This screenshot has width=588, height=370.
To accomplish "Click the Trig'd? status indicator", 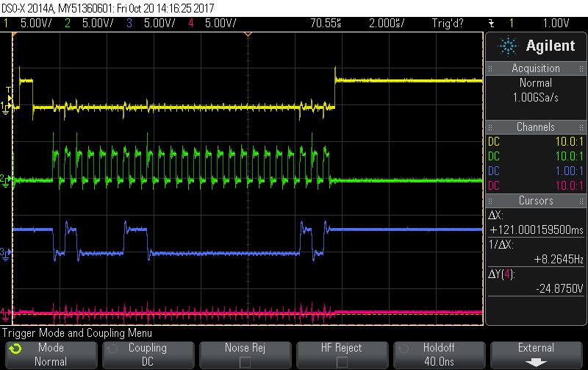I will click(x=448, y=24).
